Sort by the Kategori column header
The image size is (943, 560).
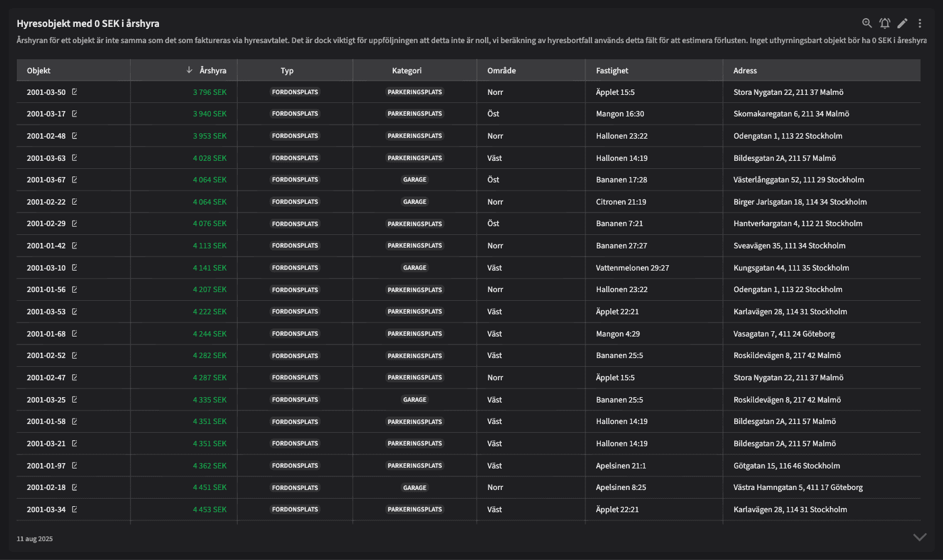pos(407,71)
